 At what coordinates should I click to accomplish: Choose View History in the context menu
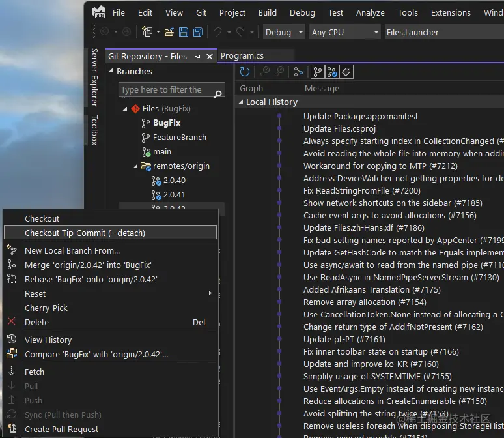[111, 340]
